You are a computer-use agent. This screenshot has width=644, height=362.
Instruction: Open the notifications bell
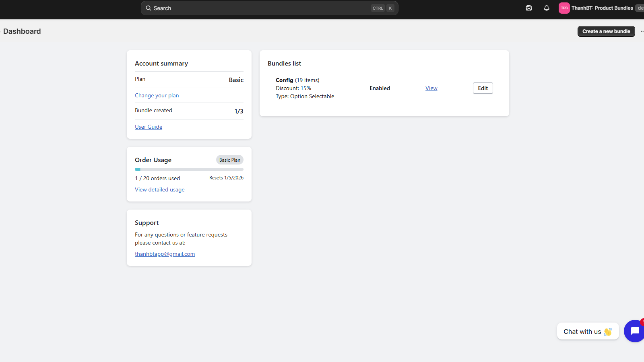pos(547,8)
